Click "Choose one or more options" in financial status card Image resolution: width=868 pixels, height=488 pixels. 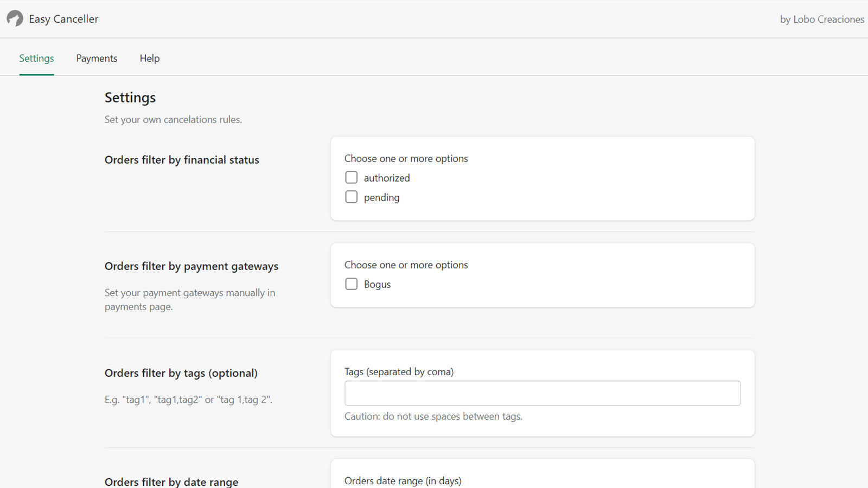[406, 158]
